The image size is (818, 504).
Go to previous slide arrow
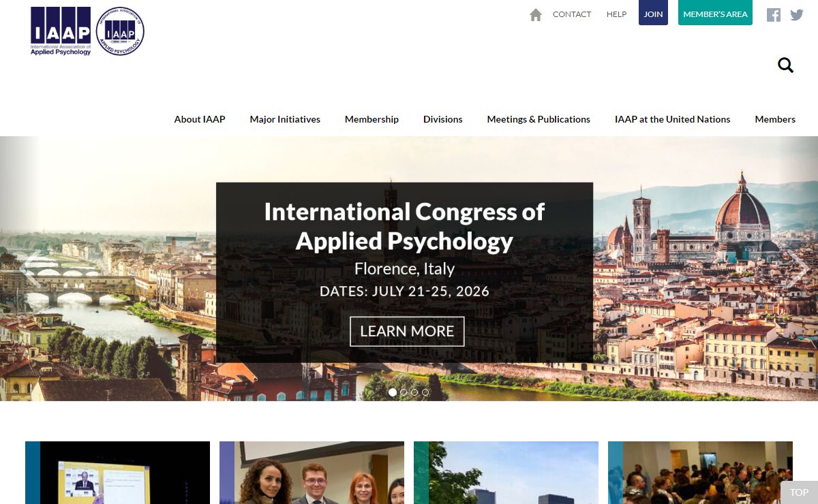click(29, 268)
